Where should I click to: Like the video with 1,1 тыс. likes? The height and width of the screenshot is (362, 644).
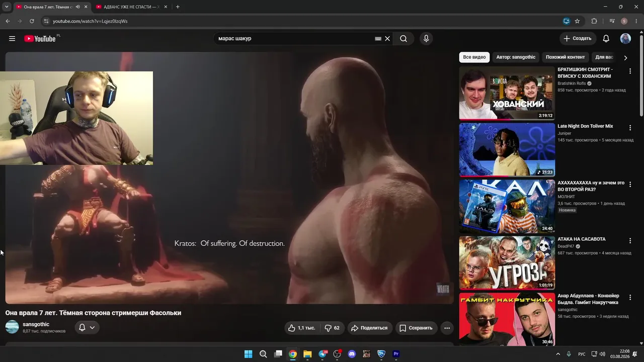click(x=302, y=328)
